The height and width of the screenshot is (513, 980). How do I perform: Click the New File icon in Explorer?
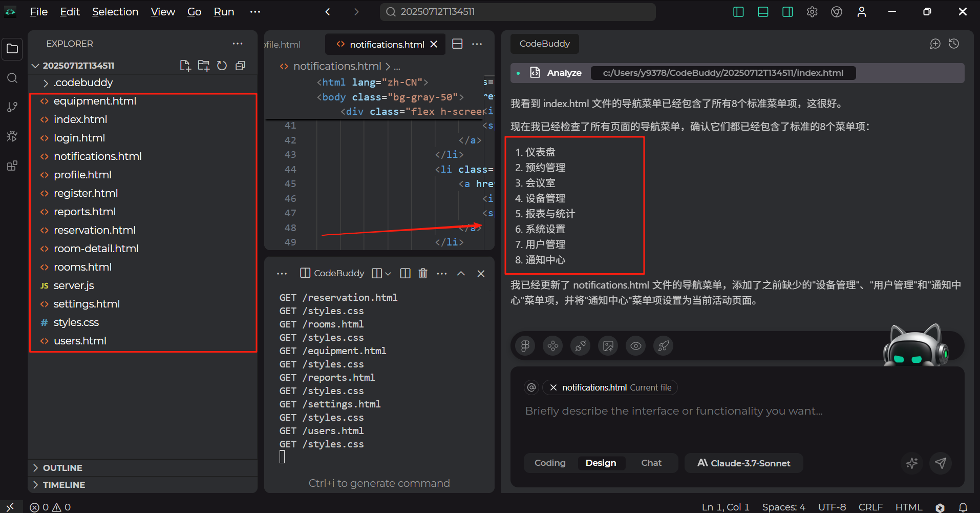(x=185, y=66)
